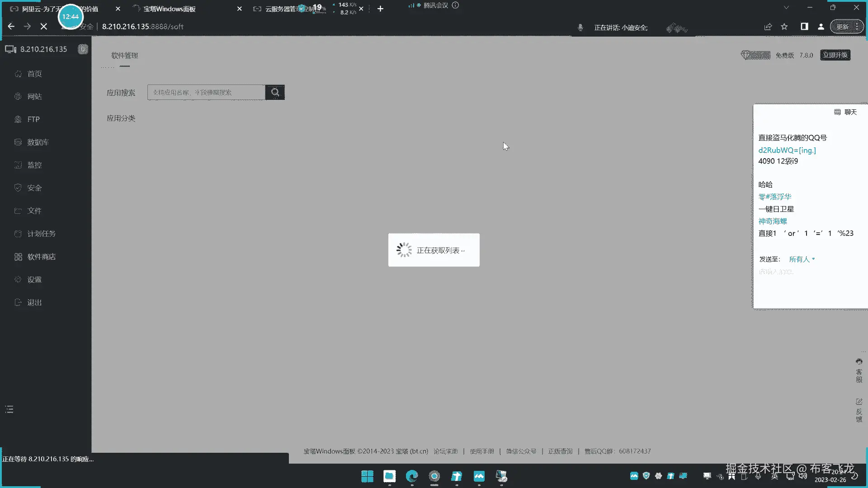Click the app search magnifier icon
The width and height of the screenshot is (868, 488).
point(275,92)
